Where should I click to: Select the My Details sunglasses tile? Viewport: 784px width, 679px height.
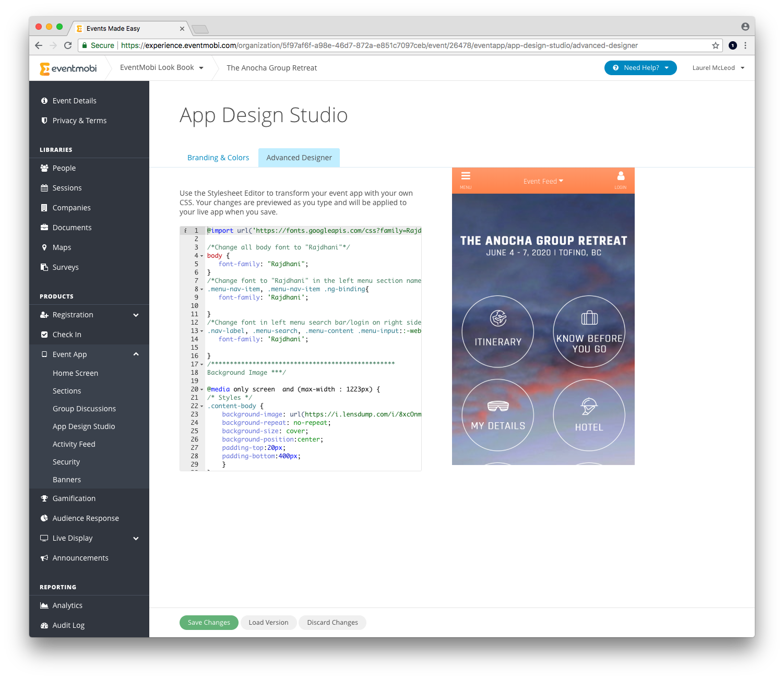pyautogui.click(x=498, y=415)
